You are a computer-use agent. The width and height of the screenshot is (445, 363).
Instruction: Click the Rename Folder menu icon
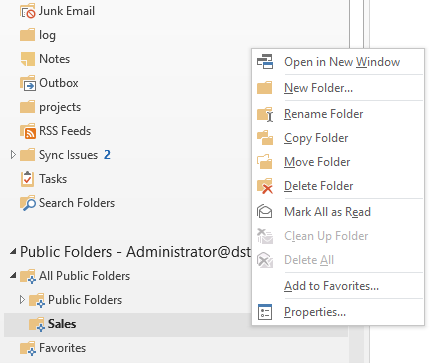[x=265, y=114]
